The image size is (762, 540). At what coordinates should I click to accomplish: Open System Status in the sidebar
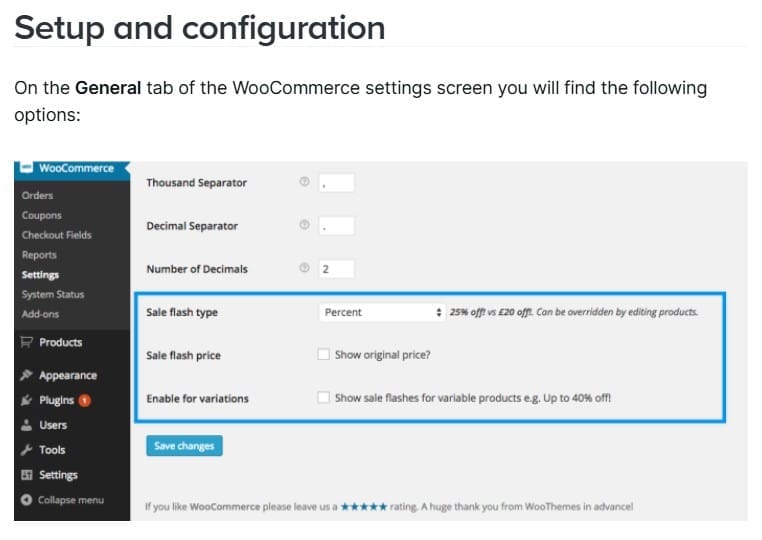pyautogui.click(x=53, y=294)
